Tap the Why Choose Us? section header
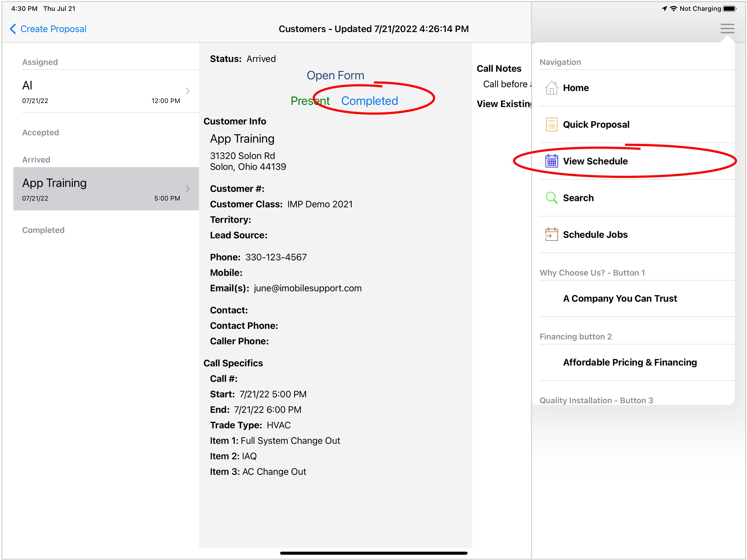 (592, 273)
